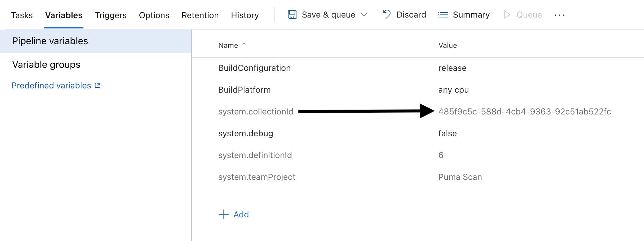Click the Queue play icon
Image resolution: width=644 pixels, height=241 pixels.
click(x=507, y=15)
